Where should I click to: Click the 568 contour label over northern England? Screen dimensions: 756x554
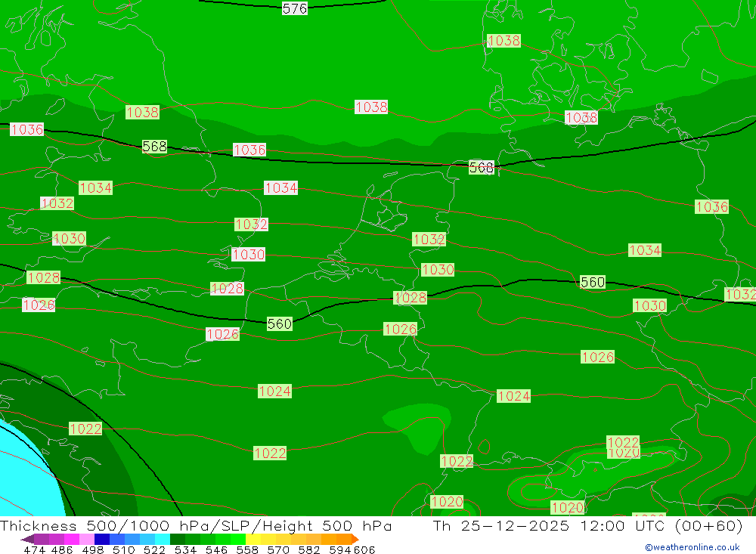154,146
